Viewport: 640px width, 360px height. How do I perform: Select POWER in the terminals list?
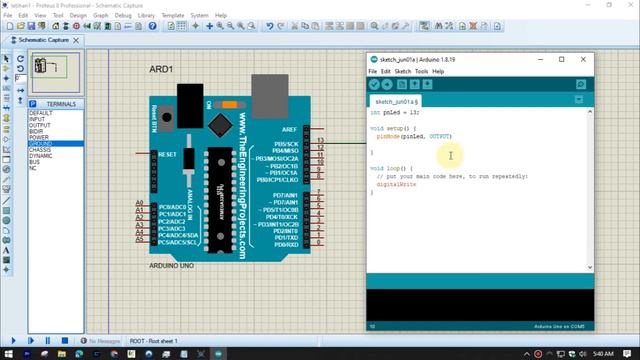(x=56, y=138)
